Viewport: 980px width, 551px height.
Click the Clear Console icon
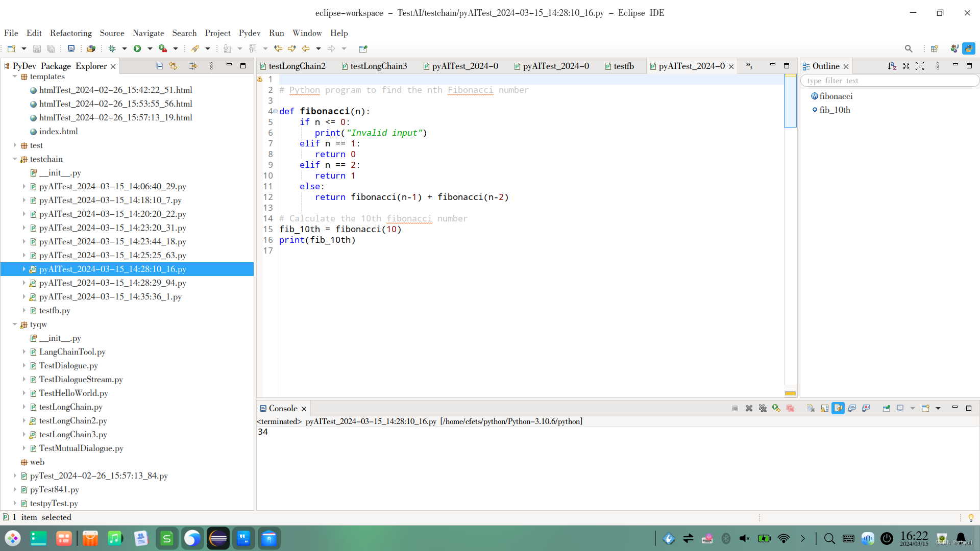811,408
